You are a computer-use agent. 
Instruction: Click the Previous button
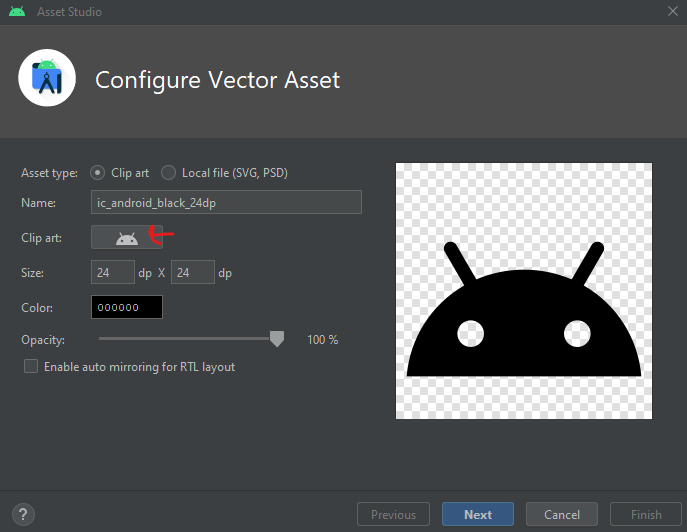point(393,514)
